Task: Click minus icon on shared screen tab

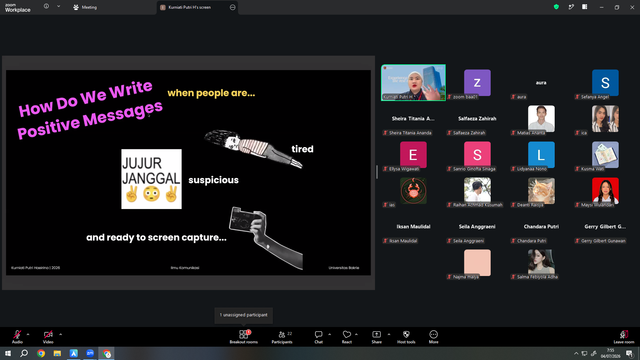Action: (x=233, y=7)
